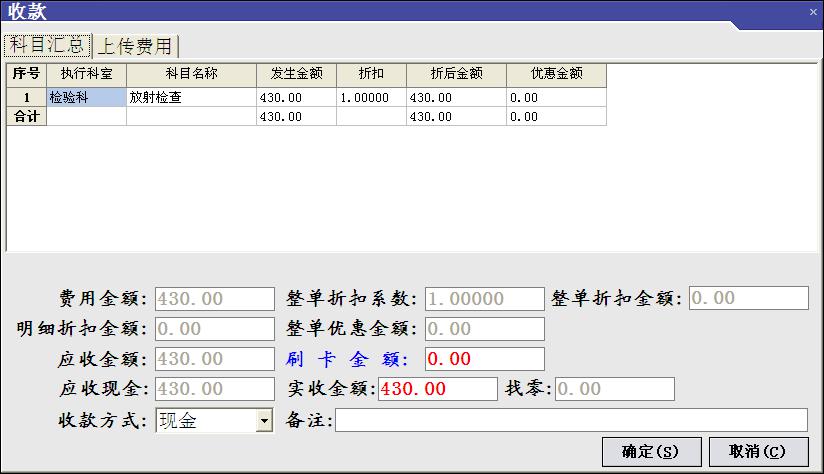This screenshot has width=824, height=474.
Task: Click the 实收金额 input field
Action: [436, 389]
